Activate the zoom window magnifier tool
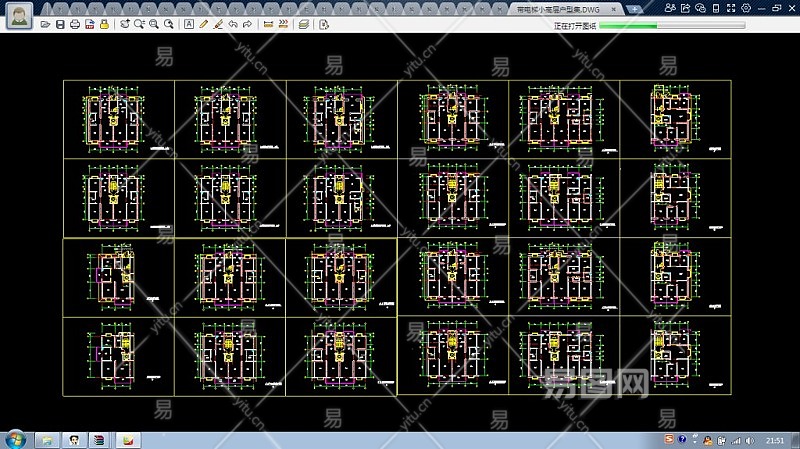This screenshot has width=800, height=449. pyautogui.click(x=139, y=24)
